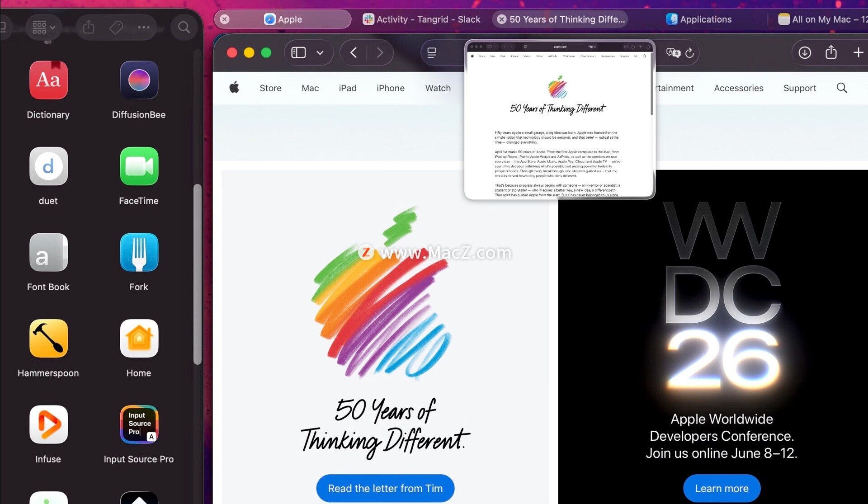Viewport: 868px width, 504px height.
Task: Close the 50 Years of Thinking tab
Action: pyautogui.click(x=502, y=19)
